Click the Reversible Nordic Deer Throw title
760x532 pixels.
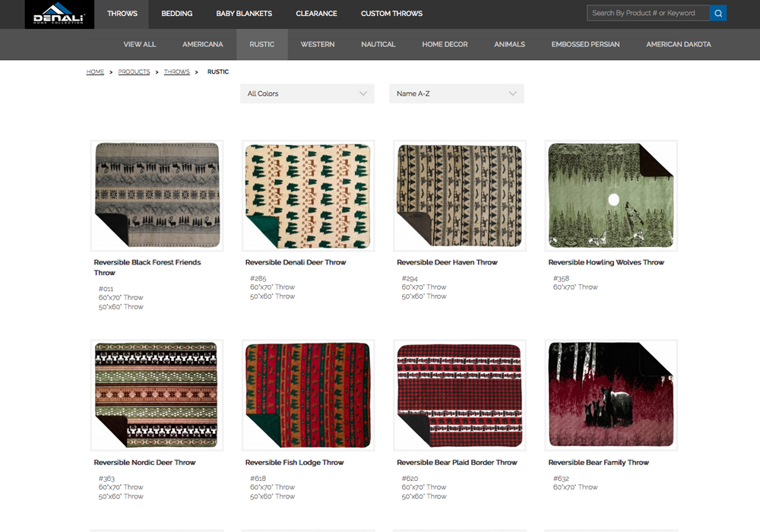(x=144, y=462)
